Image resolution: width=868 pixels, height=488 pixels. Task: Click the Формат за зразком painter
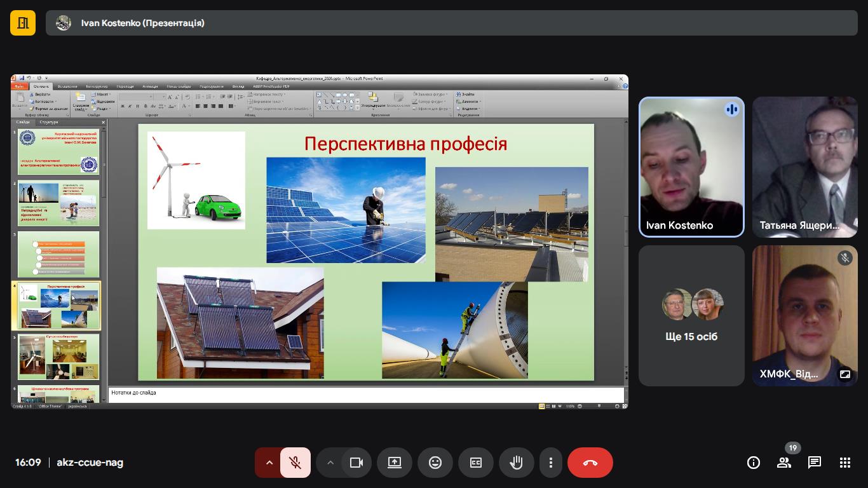click(x=48, y=109)
